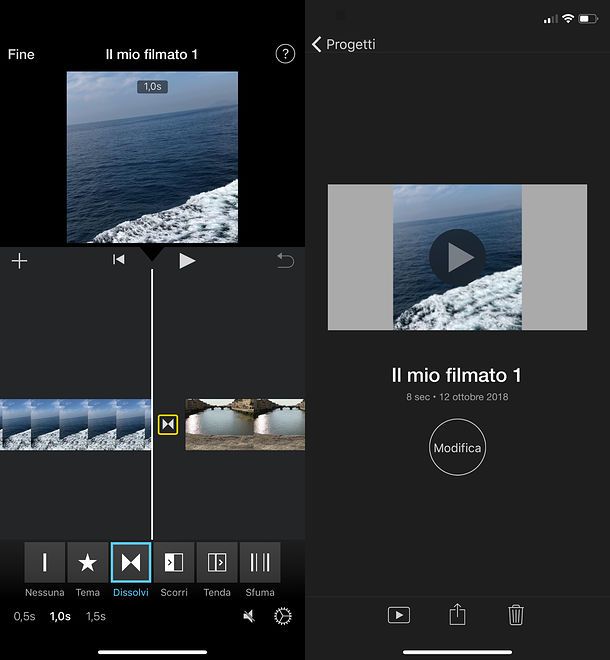The height and width of the screenshot is (660, 610).
Task: Jump to the beginning of the clip
Action: (x=119, y=259)
